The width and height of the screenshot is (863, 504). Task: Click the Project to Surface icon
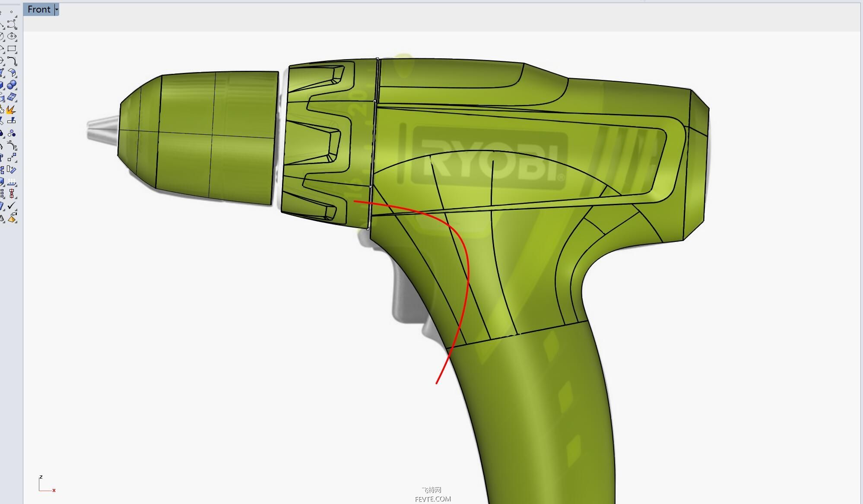(x=12, y=181)
